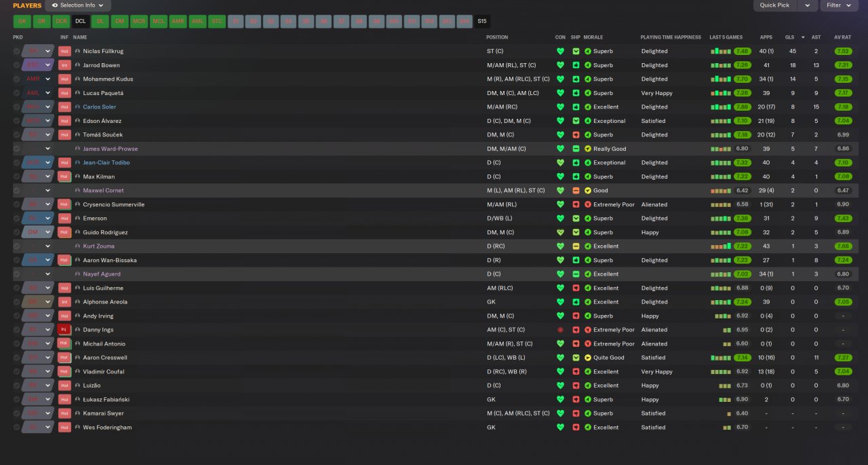Screen dimensions: 868x465
Task: Click Max Kilman's Hol status icon
Action: (64, 176)
